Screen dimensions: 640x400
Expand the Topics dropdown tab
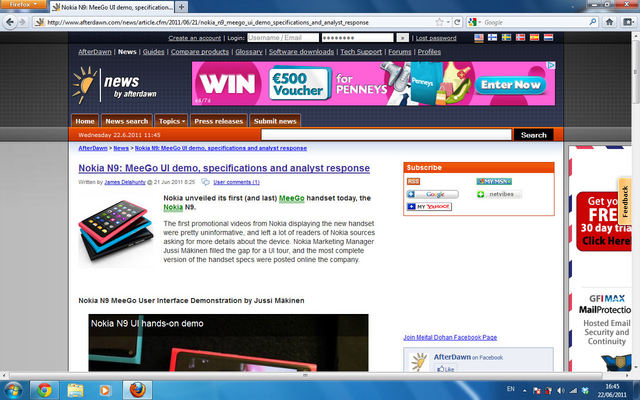171,121
